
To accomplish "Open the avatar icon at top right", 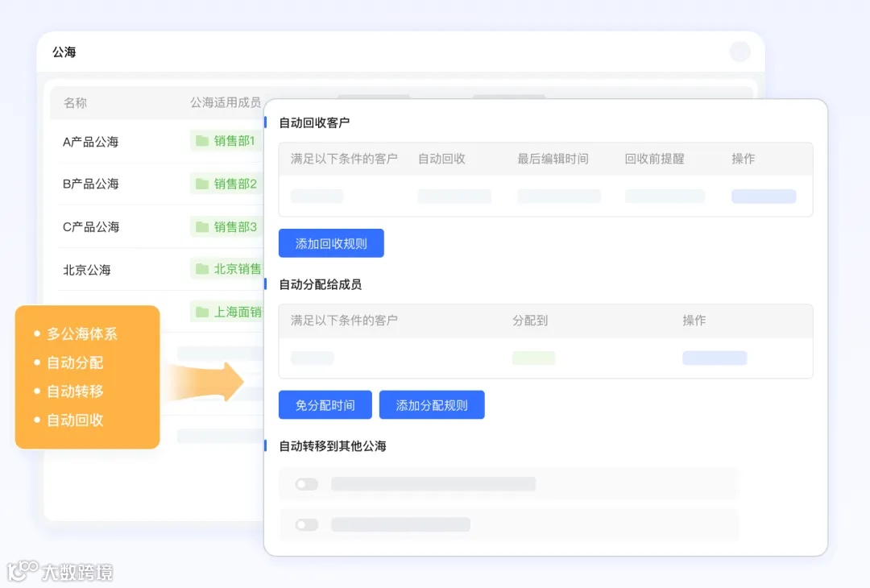I will 739,51.
